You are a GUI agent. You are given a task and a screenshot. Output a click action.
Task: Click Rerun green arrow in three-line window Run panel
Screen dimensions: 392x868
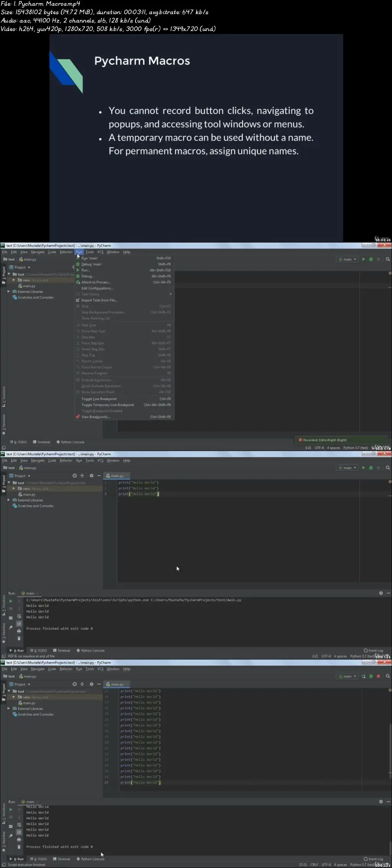[11, 601]
